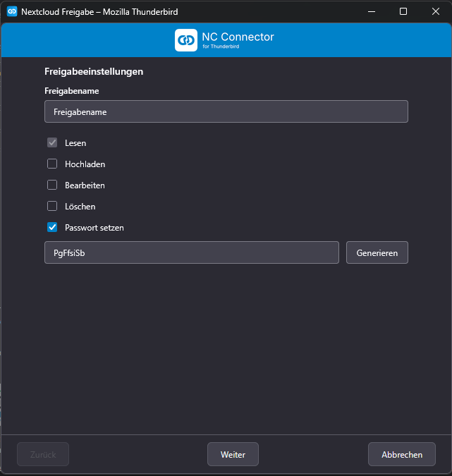Click into the password field PgFfsiSb
452x476 pixels.
pos(192,252)
